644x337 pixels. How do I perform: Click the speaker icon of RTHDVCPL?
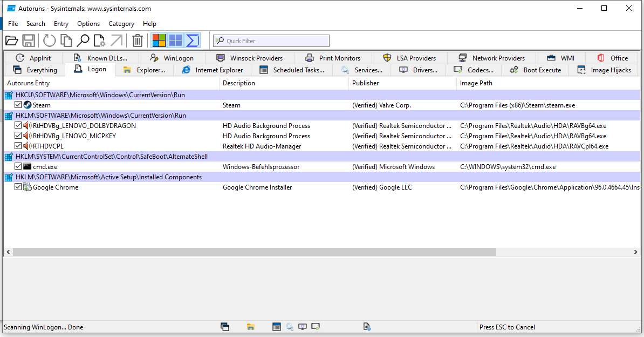coord(28,146)
